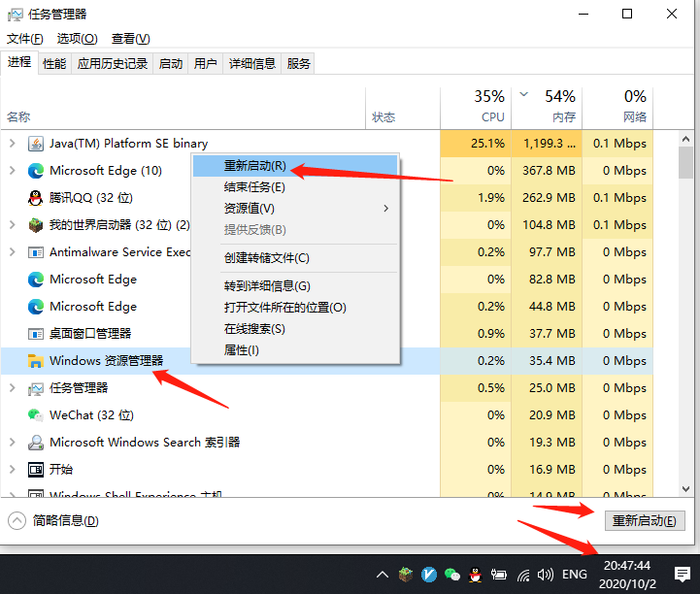Switch to the 应用历史记录 tab

(x=113, y=64)
